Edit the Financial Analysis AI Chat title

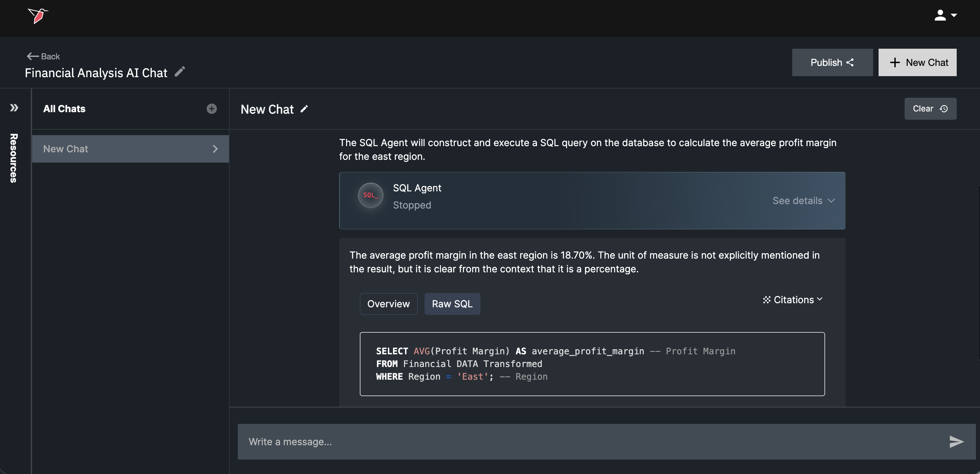click(x=180, y=72)
